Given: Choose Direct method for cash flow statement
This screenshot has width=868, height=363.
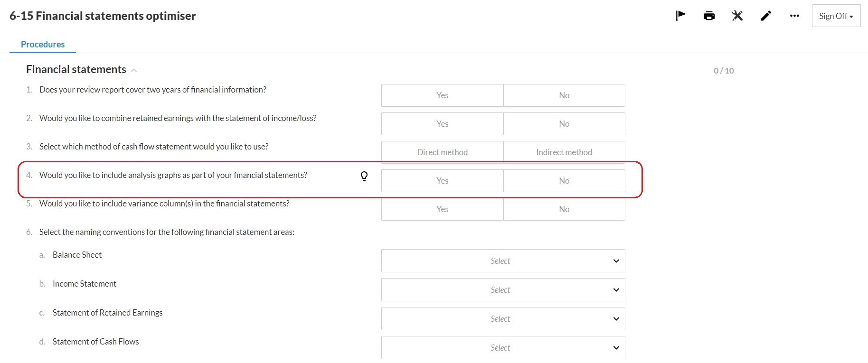Looking at the screenshot, I should pos(442,152).
